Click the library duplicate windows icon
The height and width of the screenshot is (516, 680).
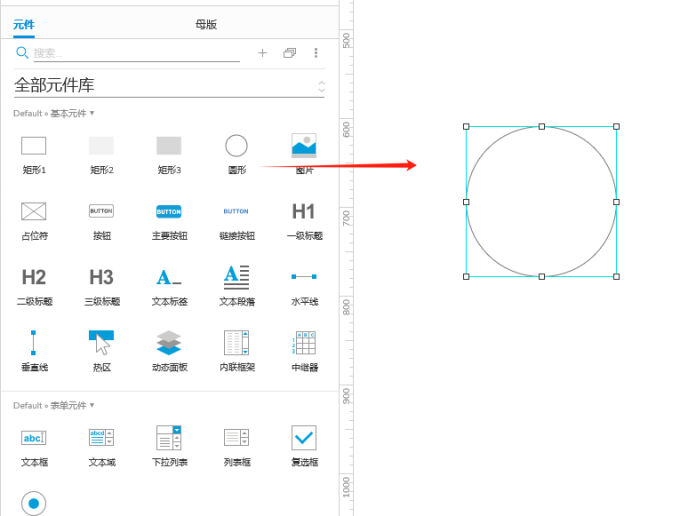tap(289, 53)
